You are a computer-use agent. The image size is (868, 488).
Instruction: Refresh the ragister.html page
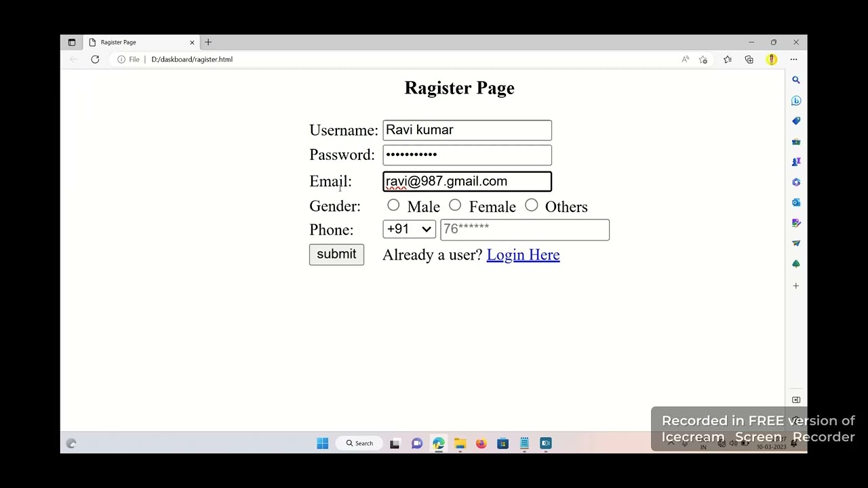[95, 60]
